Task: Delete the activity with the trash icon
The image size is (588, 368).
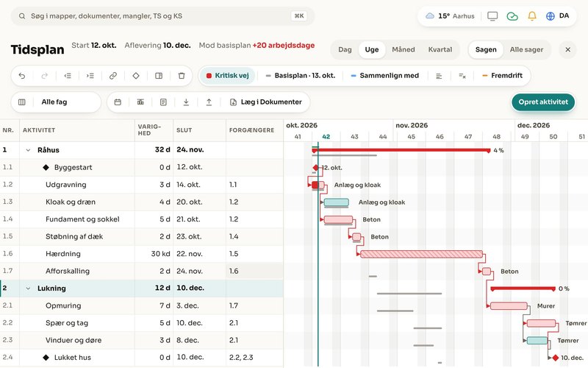Action: 182,76
